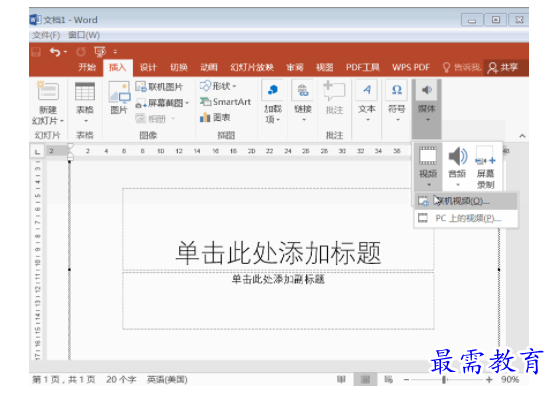Click the Save icon in quick access toolbar
552x393 pixels.
[36, 52]
